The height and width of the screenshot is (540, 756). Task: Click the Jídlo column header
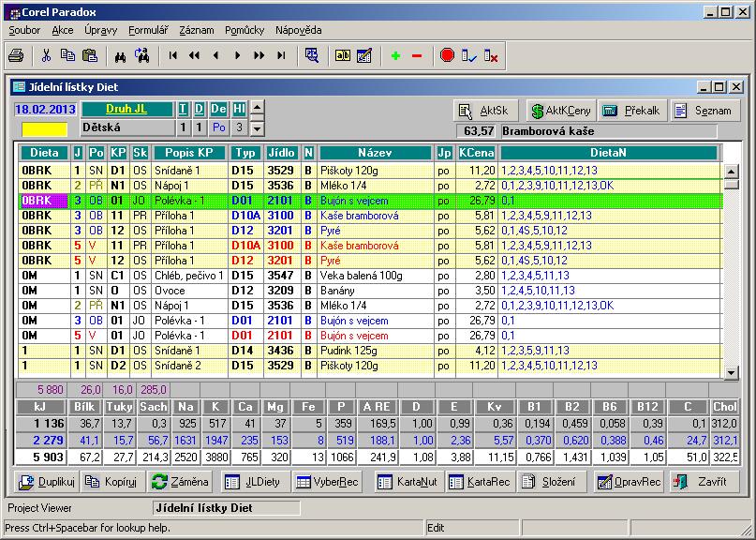(282, 153)
